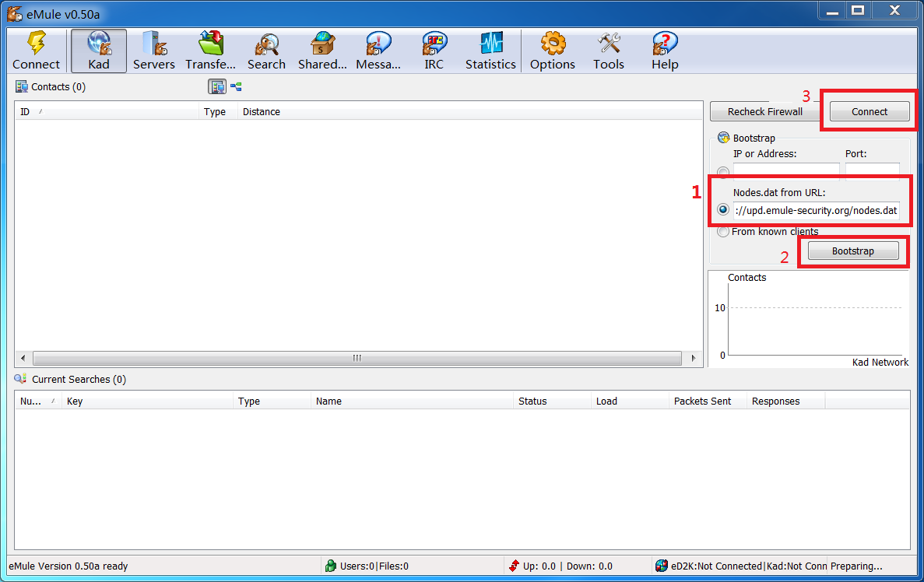Viewport: 924px width, 582px height.
Task: Show the Statistics toolbar icon
Action: (x=490, y=51)
